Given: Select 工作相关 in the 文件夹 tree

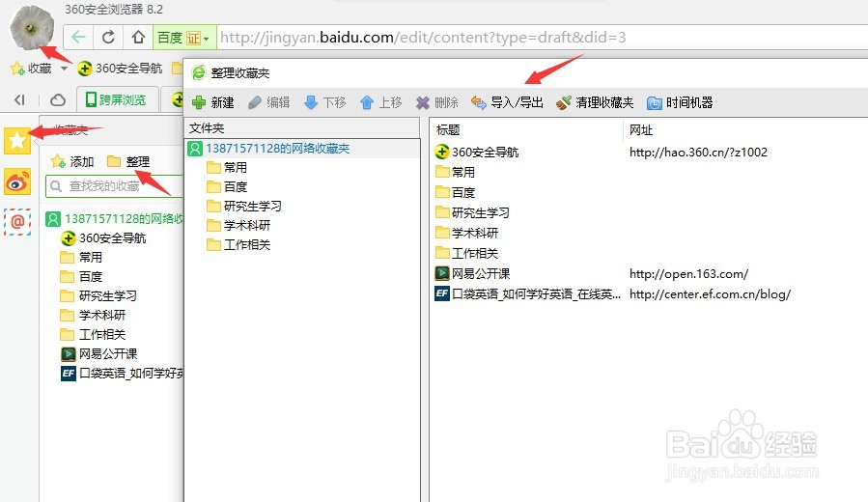Looking at the screenshot, I should [238, 244].
